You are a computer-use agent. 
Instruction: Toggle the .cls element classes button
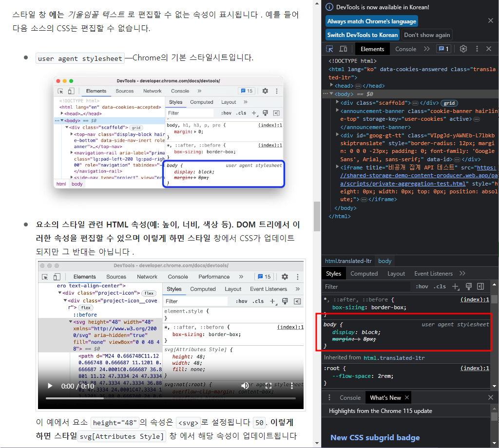(440, 286)
